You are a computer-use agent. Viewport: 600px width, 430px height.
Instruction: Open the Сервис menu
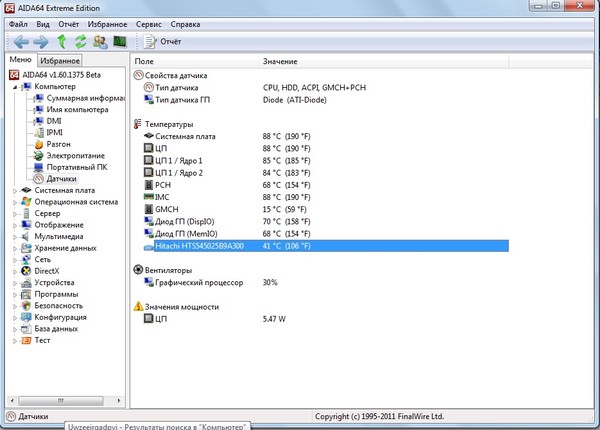tap(148, 24)
